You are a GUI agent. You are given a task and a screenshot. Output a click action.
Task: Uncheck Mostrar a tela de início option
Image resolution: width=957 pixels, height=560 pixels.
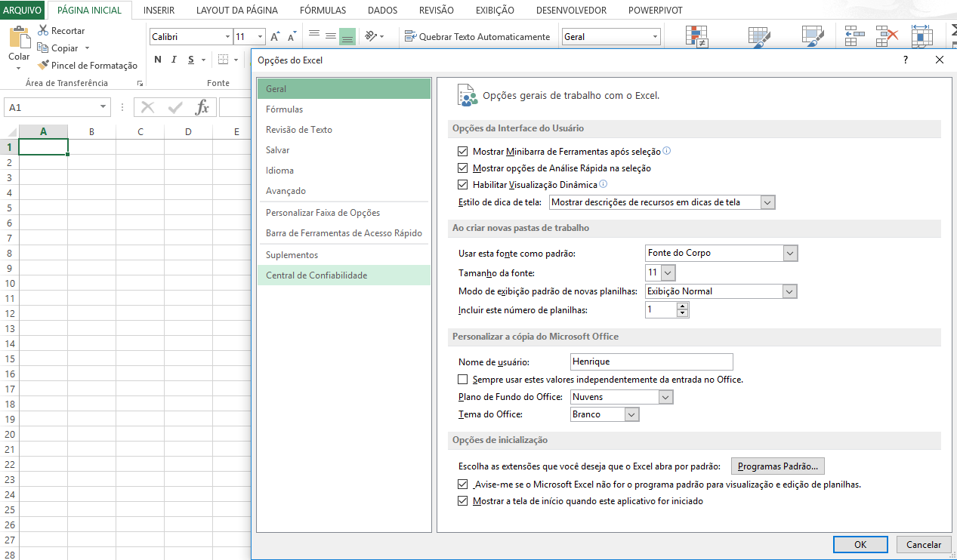(463, 501)
